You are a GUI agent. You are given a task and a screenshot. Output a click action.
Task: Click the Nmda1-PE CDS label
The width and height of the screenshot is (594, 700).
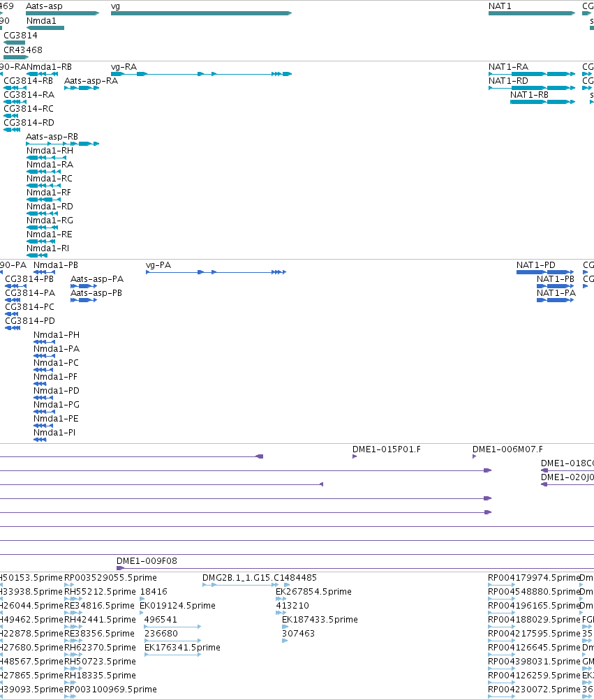click(57, 419)
